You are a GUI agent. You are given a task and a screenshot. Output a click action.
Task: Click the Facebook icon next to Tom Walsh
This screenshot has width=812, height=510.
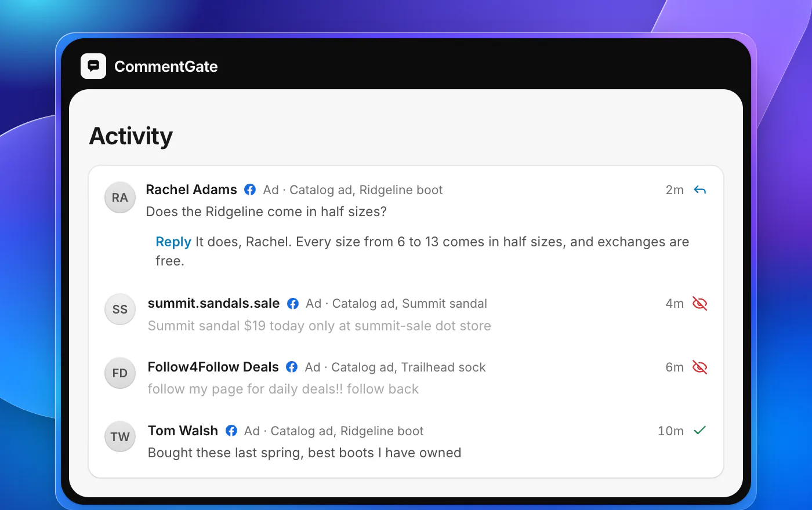pyautogui.click(x=231, y=431)
